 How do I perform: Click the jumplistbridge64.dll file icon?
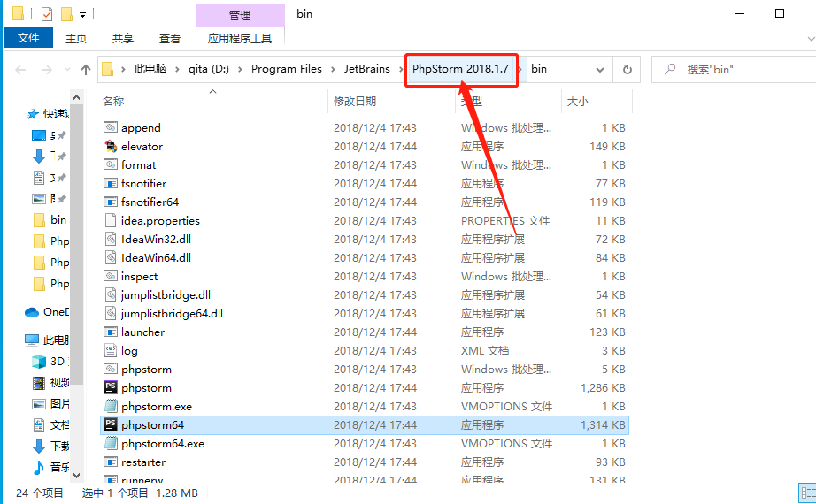pyautogui.click(x=111, y=314)
